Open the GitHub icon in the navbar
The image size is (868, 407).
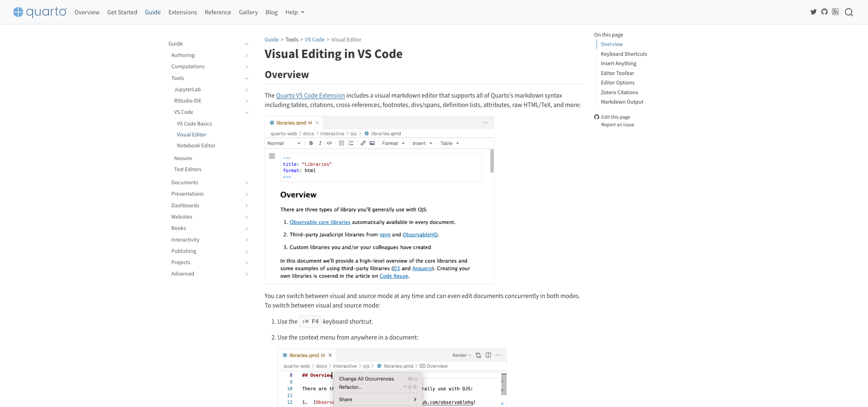point(824,12)
